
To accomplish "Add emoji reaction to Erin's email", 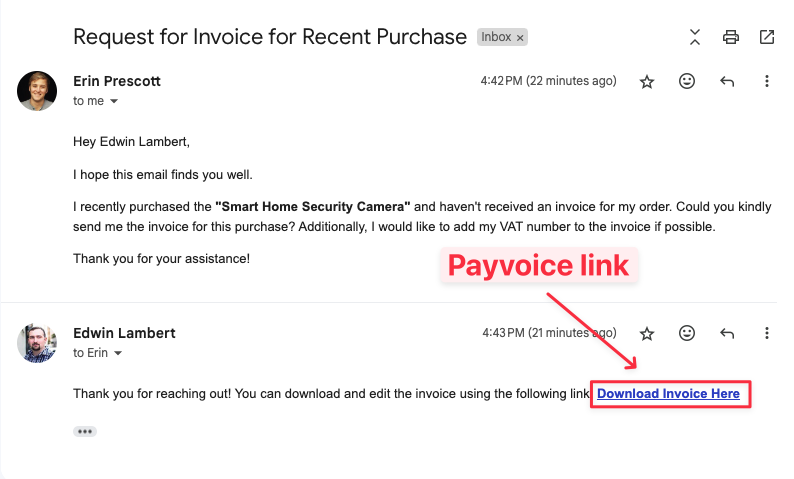I will 687,82.
